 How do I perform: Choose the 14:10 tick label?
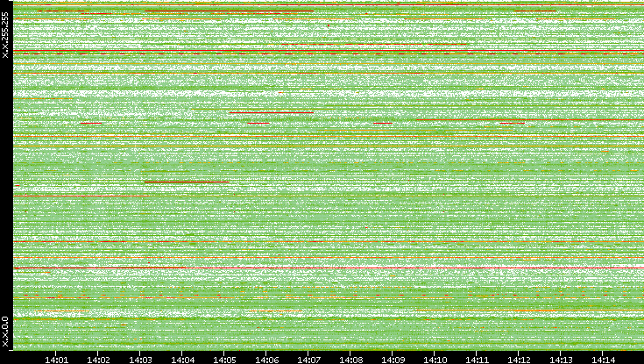435,360
